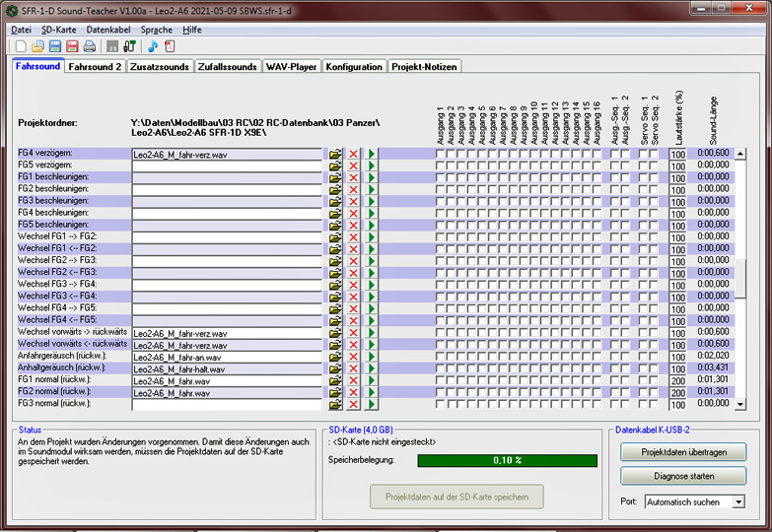
Task: Browse a file for Wechsel FG1 --> FG2
Action: pyautogui.click(x=335, y=237)
